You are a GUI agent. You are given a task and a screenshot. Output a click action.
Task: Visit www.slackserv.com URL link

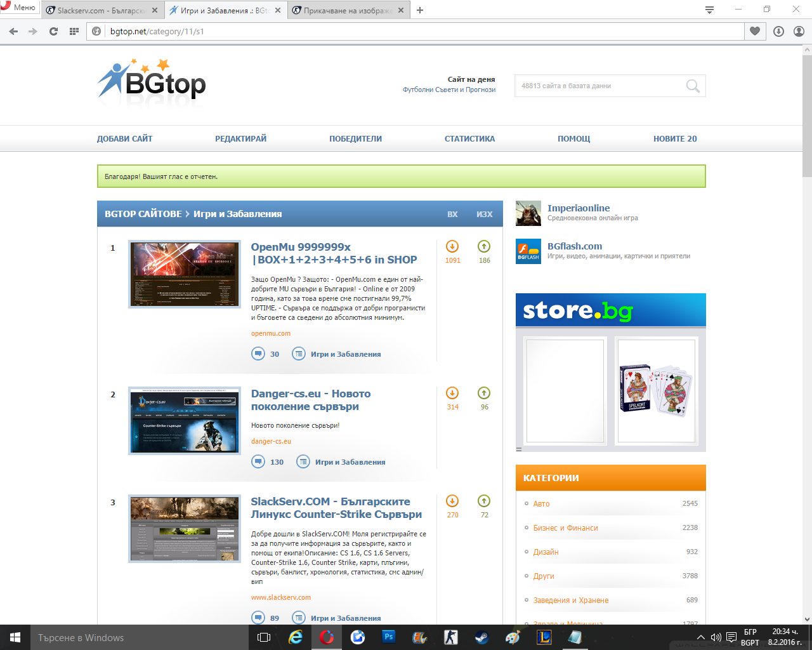[x=281, y=597]
